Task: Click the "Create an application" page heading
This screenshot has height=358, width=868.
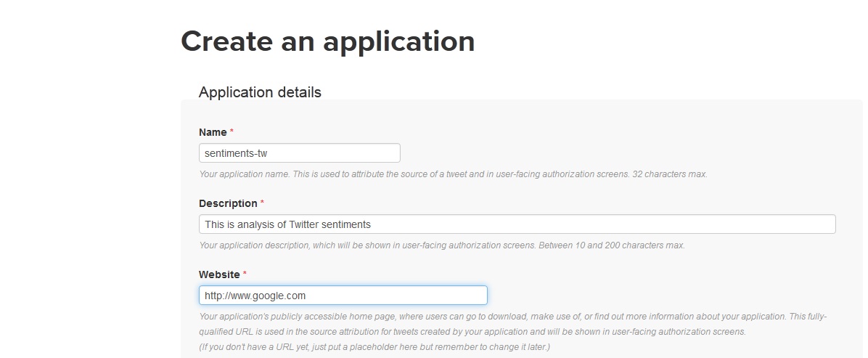Action: 327,41
